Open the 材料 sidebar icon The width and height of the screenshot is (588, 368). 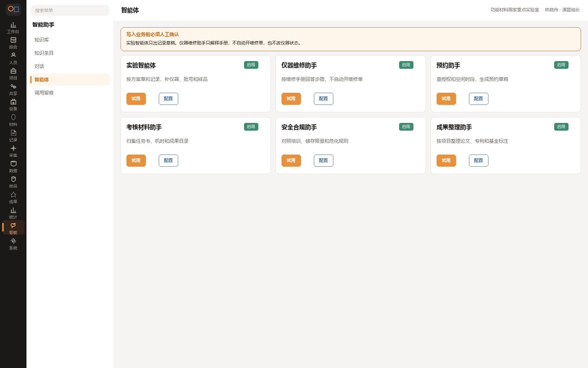pos(13,120)
